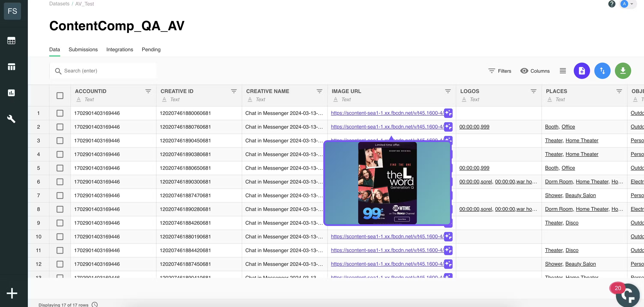Click the plus icon at sidebar bottom
The height and width of the screenshot is (307, 644).
pos(12,293)
